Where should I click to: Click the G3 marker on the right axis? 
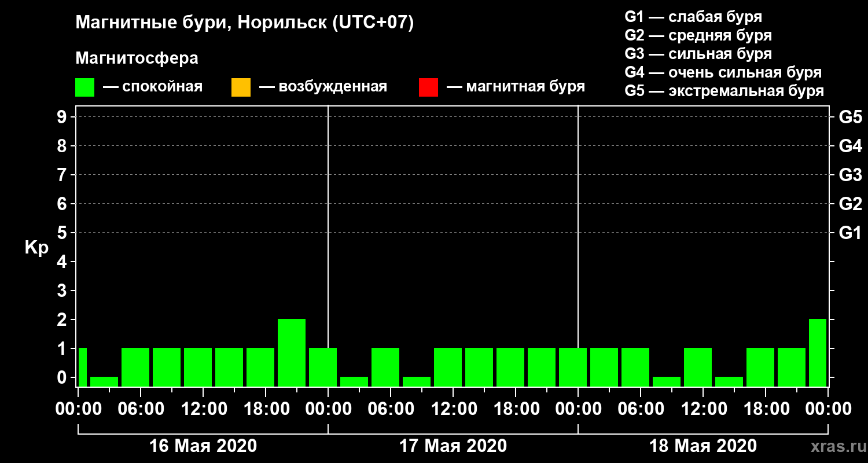tap(850, 175)
